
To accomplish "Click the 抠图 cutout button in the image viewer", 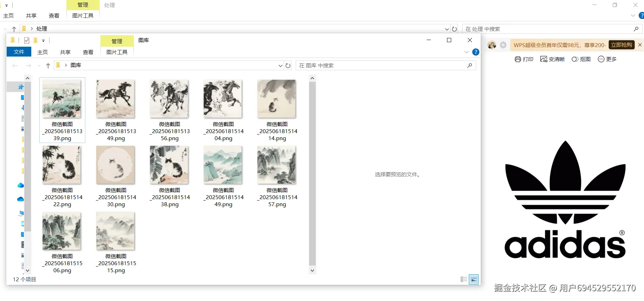I will 581,59.
